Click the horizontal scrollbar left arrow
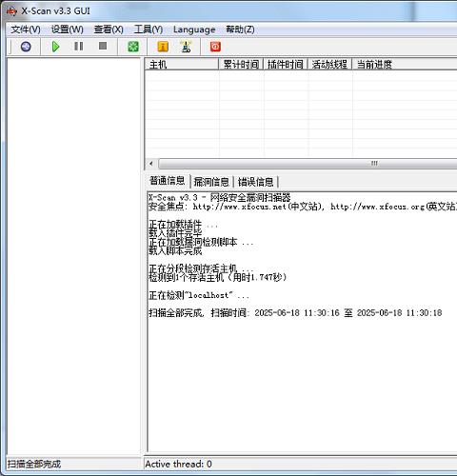The image size is (457, 476). [151, 164]
